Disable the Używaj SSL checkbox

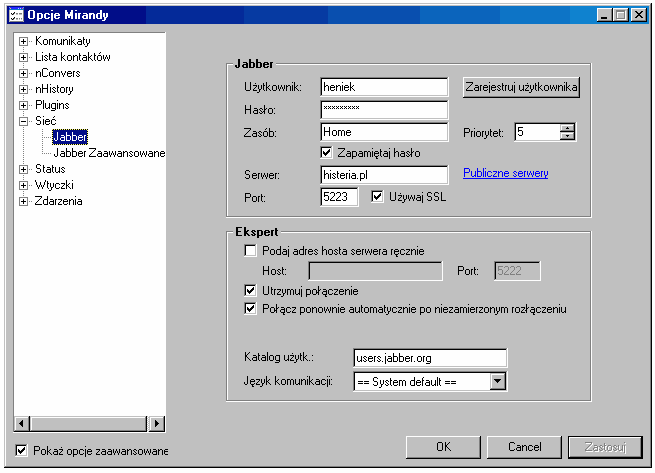coord(377,196)
